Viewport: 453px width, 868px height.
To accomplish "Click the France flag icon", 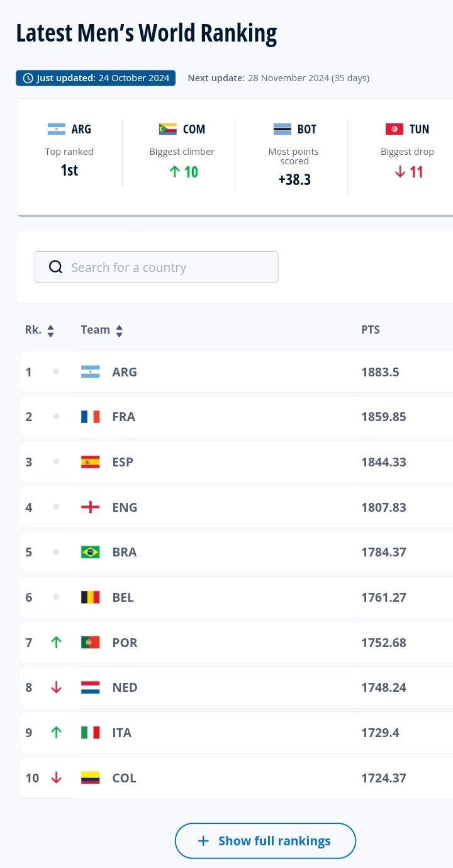I will coord(91,417).
